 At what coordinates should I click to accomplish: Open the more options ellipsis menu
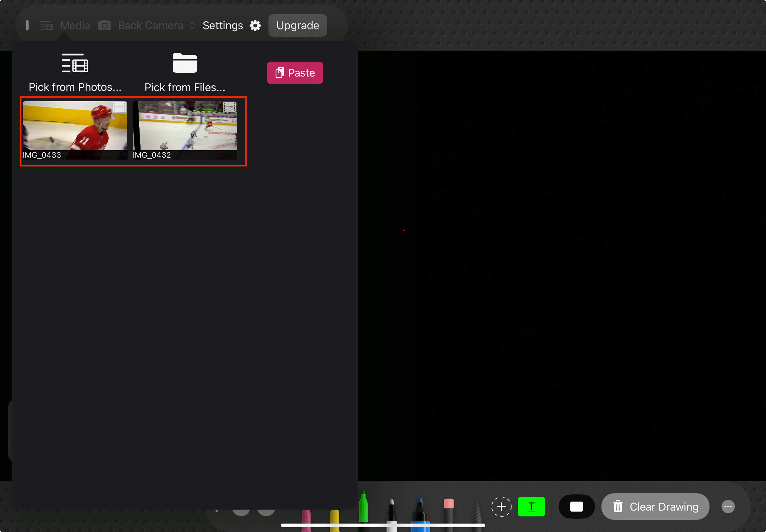click(728, 507)
